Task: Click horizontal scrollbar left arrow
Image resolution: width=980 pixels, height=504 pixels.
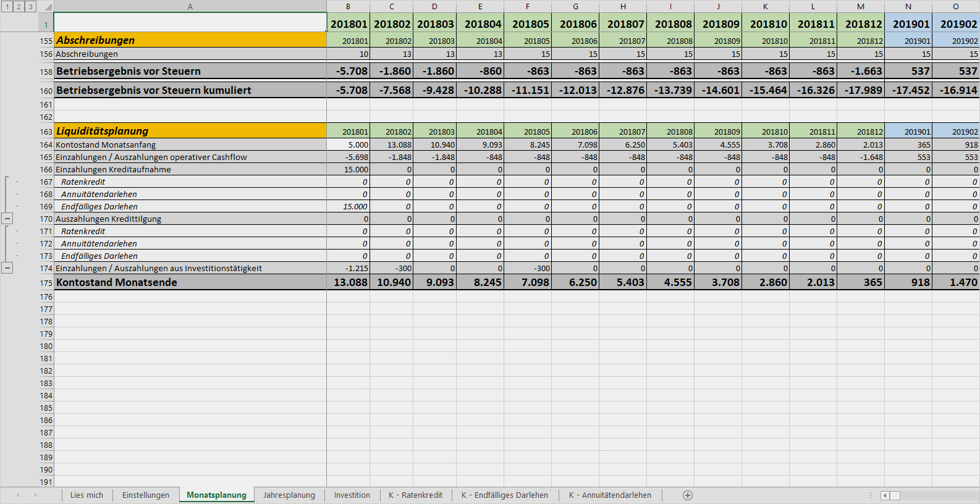Action: (885, 495)
